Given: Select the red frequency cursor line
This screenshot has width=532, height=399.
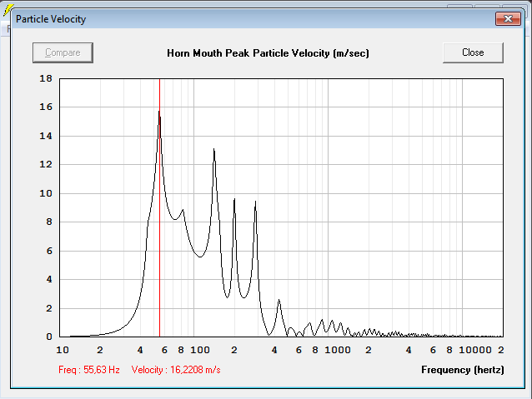Looking at the screenshot, I should (159, 207).
